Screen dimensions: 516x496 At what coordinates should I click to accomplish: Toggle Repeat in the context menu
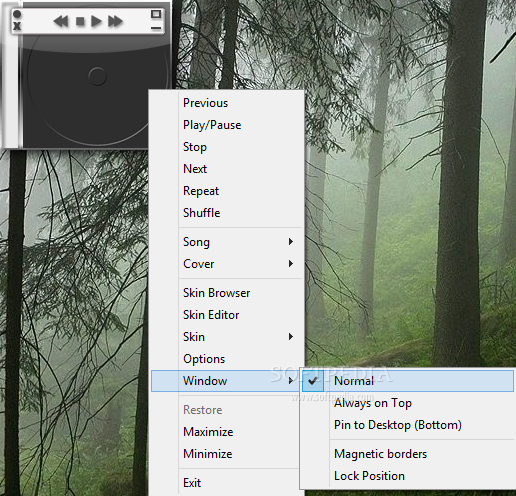click(227, 191)
